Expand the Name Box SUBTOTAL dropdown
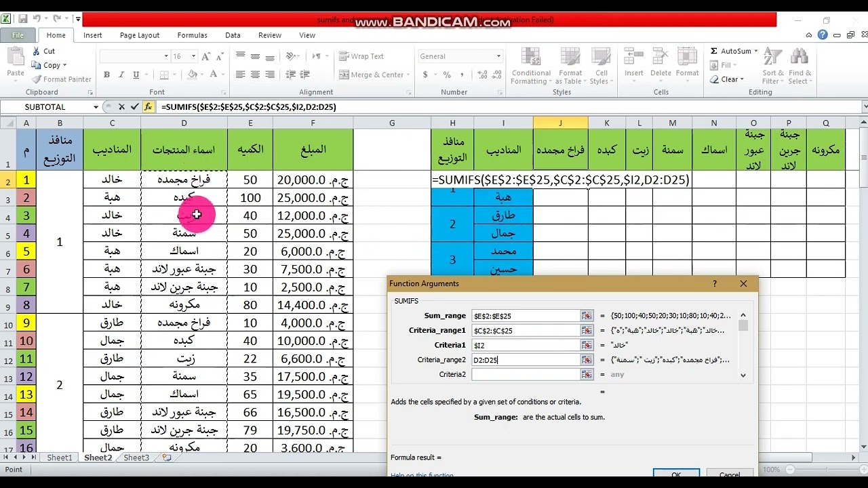Viewport: 868px width, 488px height. 96,106
